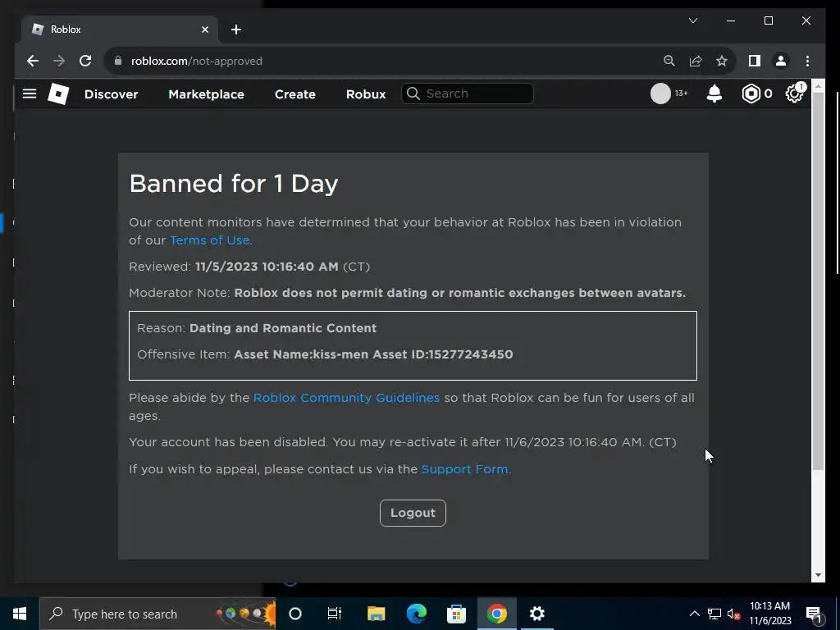Reload the Roblox page
Screen dimensions: 840x630
[85, 61]
